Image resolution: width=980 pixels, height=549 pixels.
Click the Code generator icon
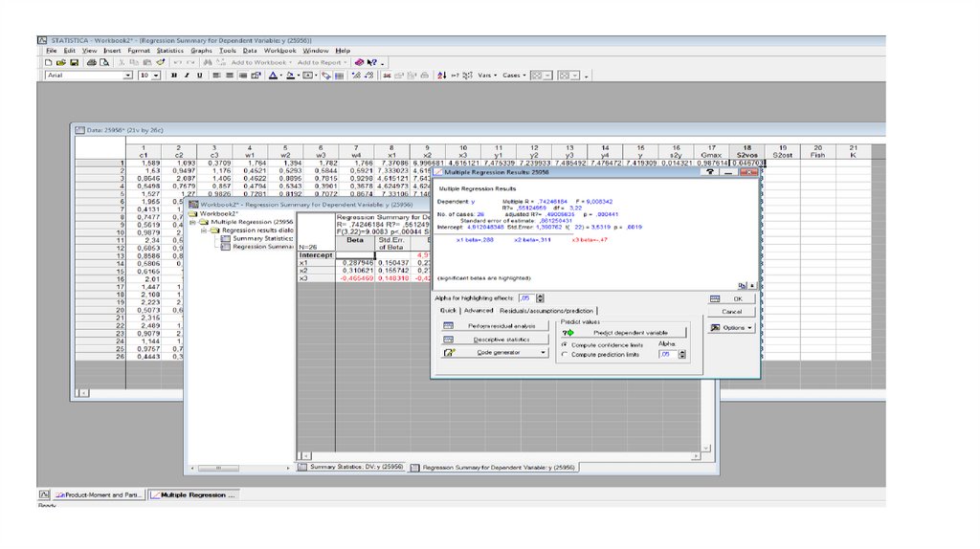(448, 353)
